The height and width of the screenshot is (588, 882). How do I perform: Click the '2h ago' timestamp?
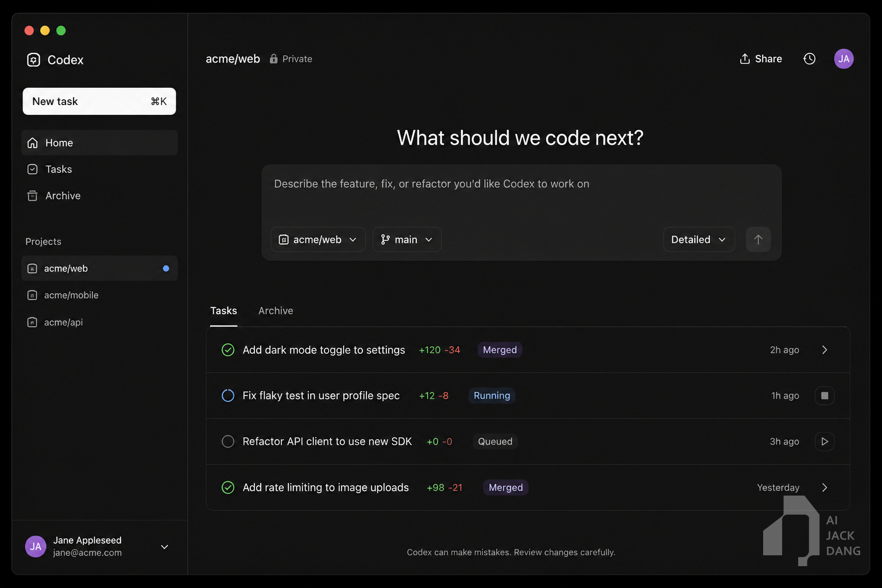784,350
